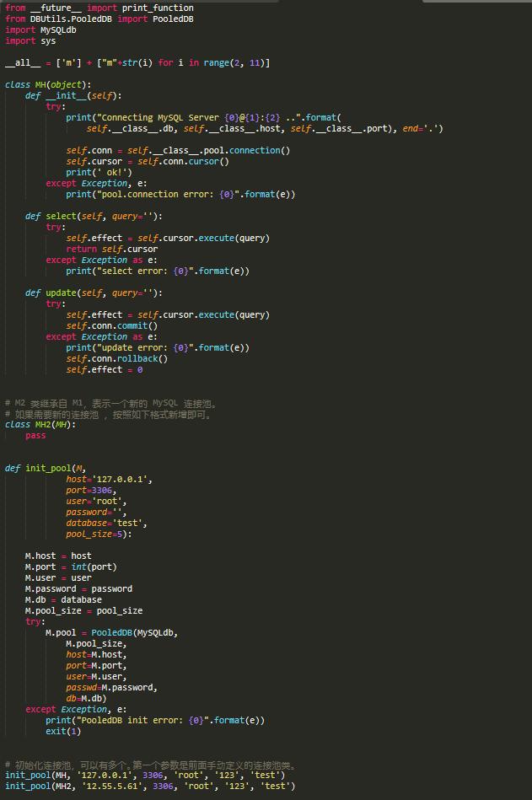The height and width of the screenshot is (800, 532).
Task: Click the 'user=M.user,' keyword argument
Action: (96, 677)
